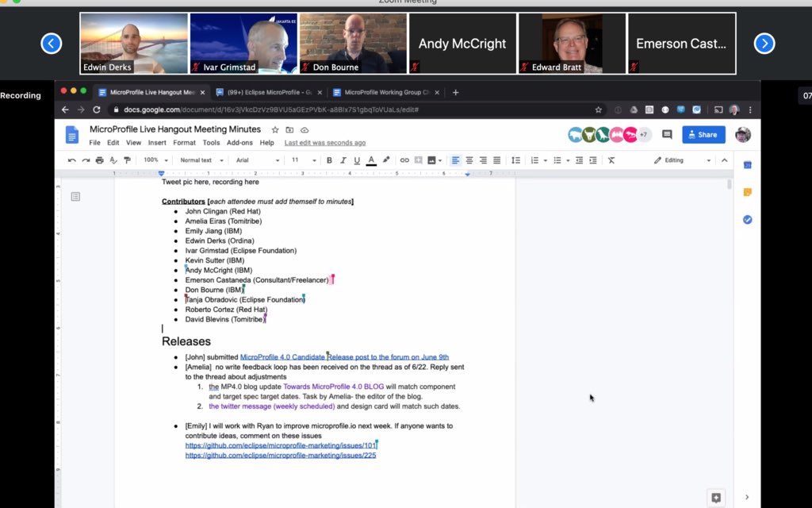Screen dimensions: 812x508
Task: Open Google Docs home icon
Action: 72,135
